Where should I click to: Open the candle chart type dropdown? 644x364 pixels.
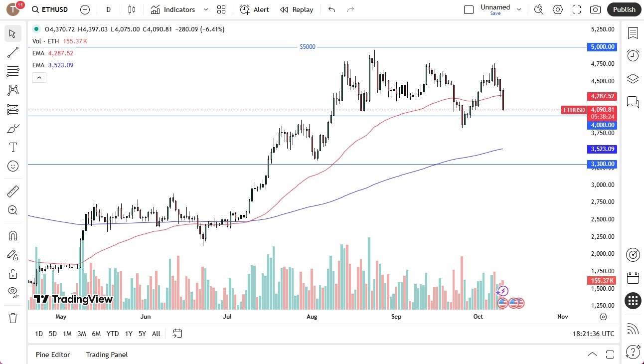(x=132, y=9)
